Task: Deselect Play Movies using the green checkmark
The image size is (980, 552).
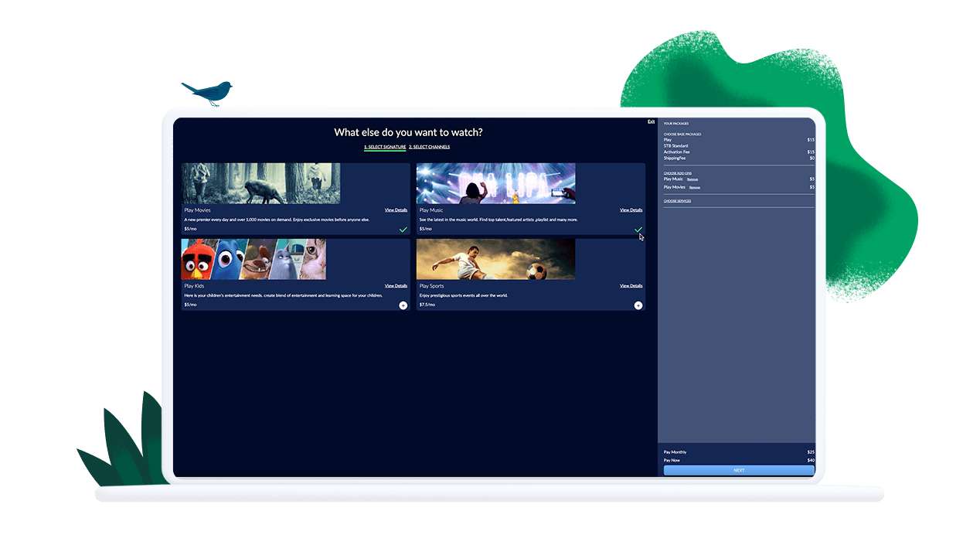Action: point(403,230)
